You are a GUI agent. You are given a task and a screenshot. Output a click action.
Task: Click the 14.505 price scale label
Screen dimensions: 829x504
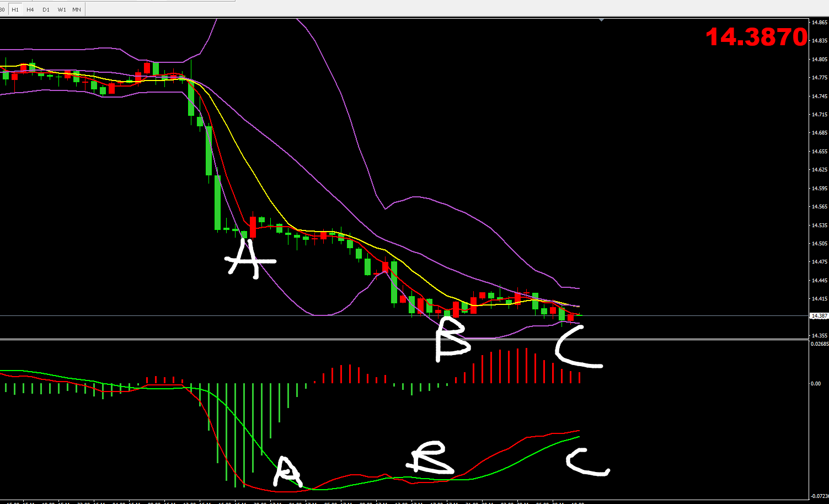820,244
